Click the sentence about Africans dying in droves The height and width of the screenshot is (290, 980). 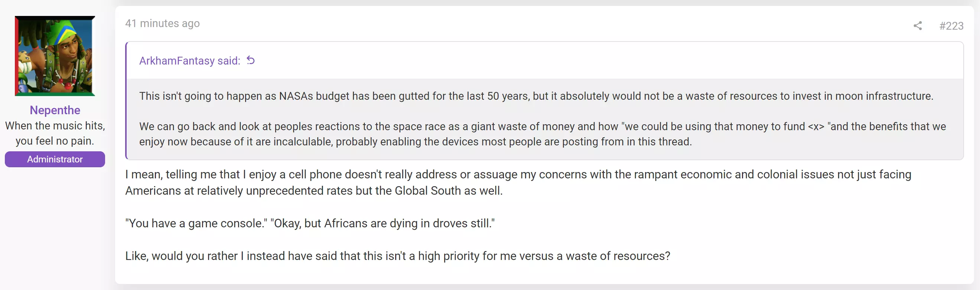(x=383, y=224)
